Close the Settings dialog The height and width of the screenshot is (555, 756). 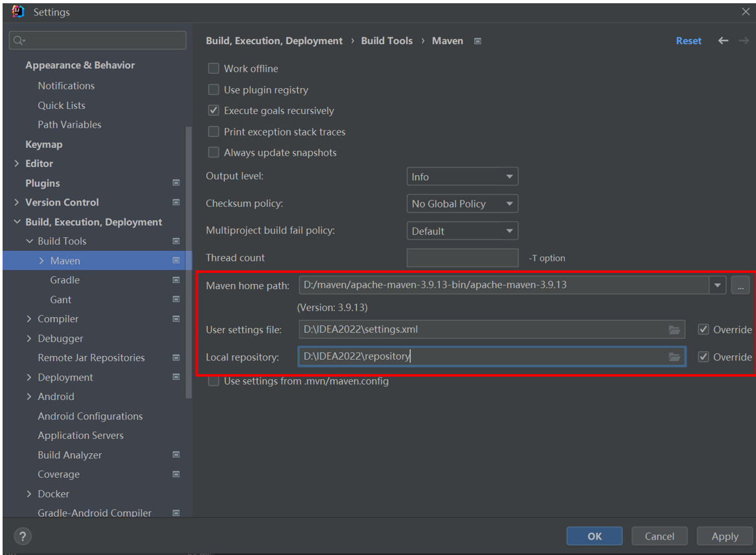(x=746, y=12)
